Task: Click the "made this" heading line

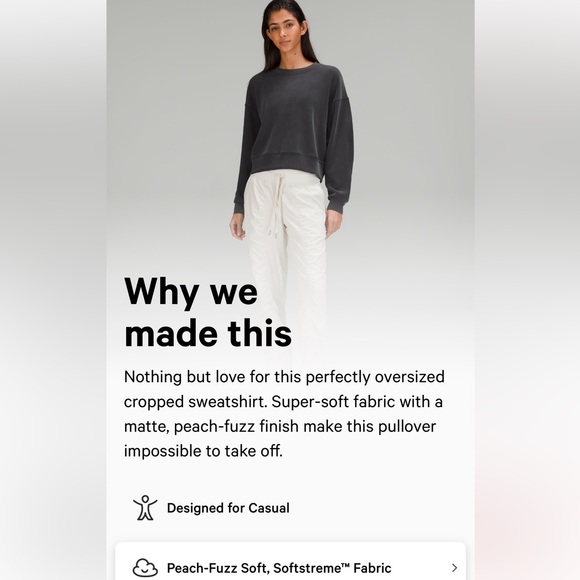Action: [x=208, y=334]
